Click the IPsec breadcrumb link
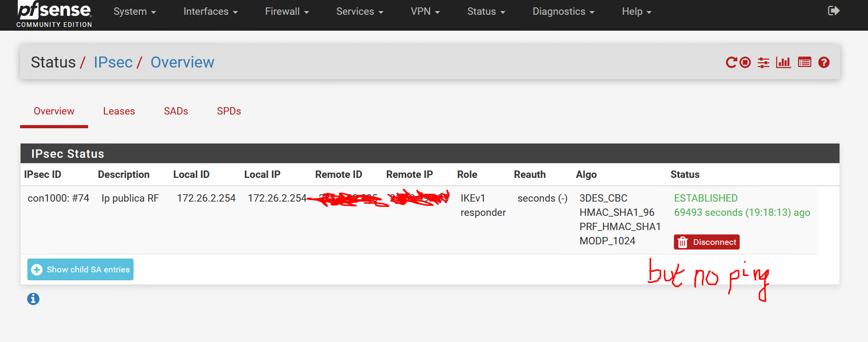868x342 pixels. (x=113, y=62)
